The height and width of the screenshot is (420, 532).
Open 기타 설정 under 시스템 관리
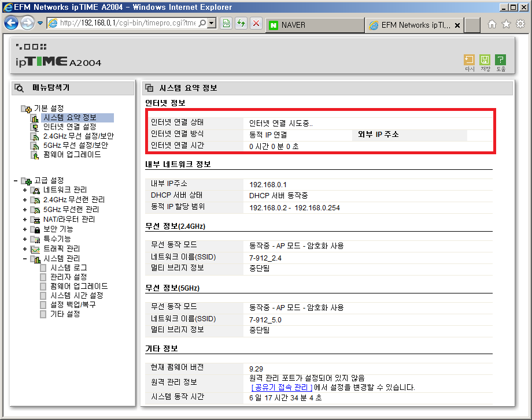65,314
